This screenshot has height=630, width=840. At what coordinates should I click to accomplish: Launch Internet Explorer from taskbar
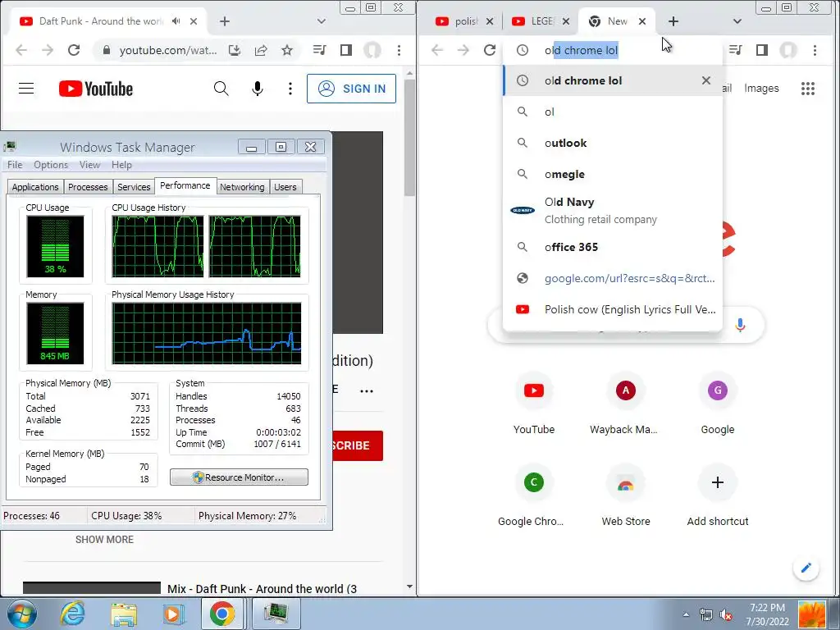[72, 614]
